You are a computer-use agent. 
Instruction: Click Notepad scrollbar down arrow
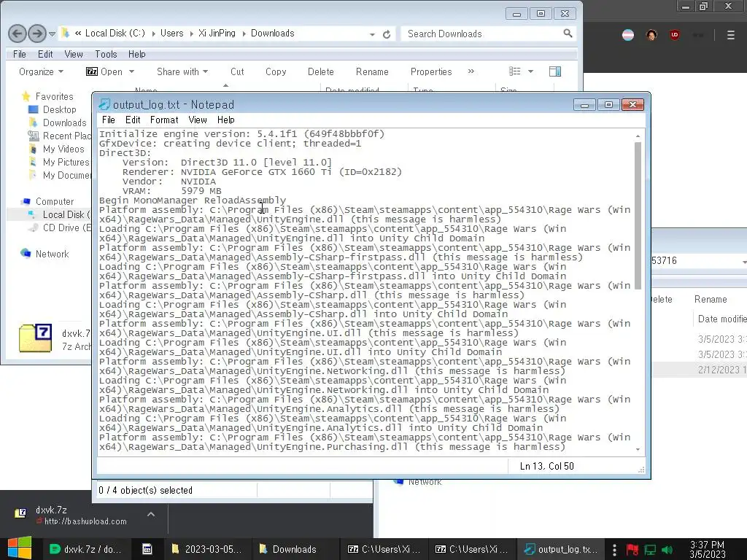[x=638, y=449]
